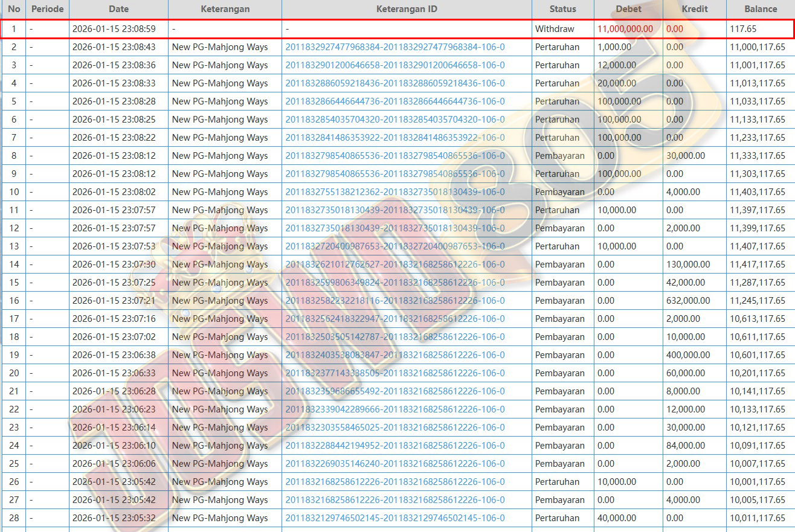Click the 117.65 balance in the highlighted row
The width and height of the screenshot is (795, 532).
[743, 29]
